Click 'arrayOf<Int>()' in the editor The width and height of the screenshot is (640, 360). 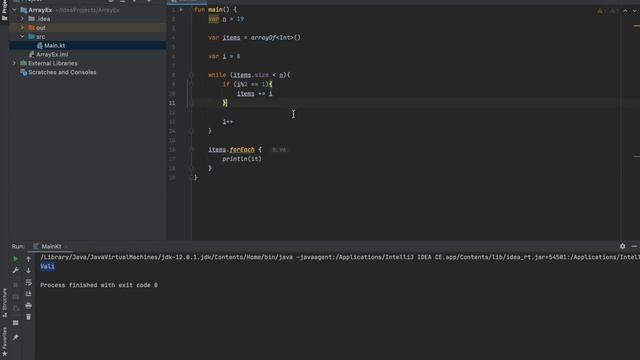(276, 38)
